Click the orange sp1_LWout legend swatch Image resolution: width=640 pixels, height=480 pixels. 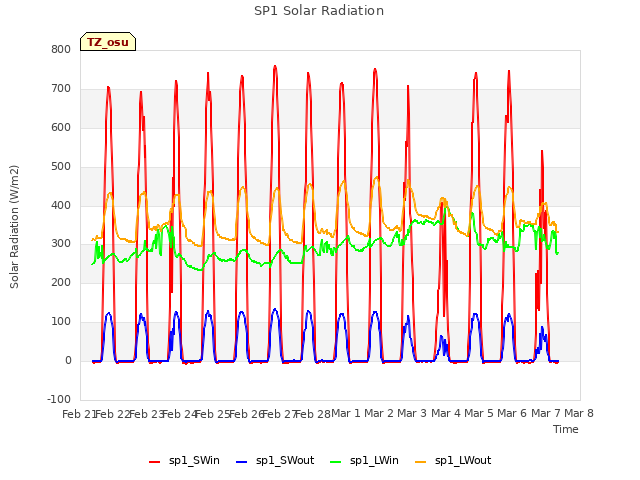(x=420, y=462)
